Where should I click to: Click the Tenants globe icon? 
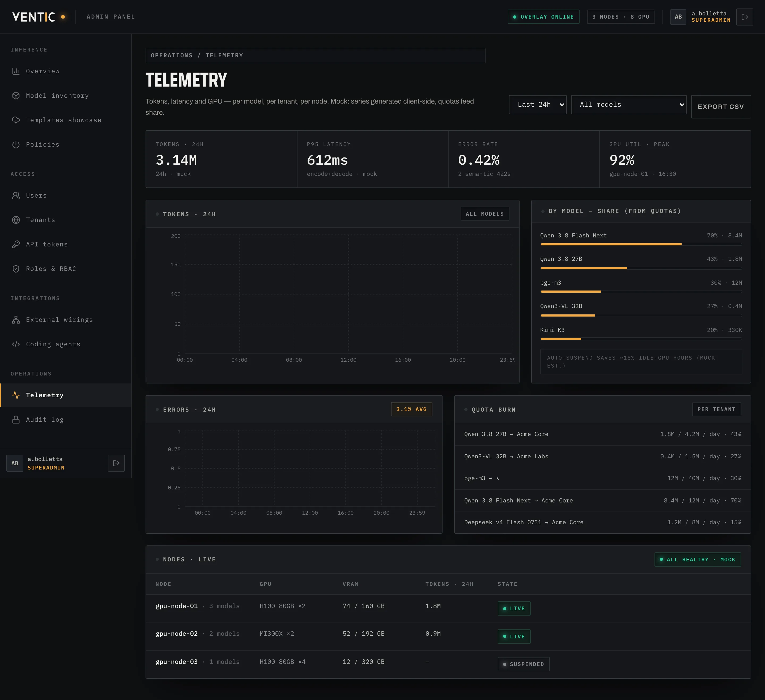pyautogui.click(x=16, y=220)
